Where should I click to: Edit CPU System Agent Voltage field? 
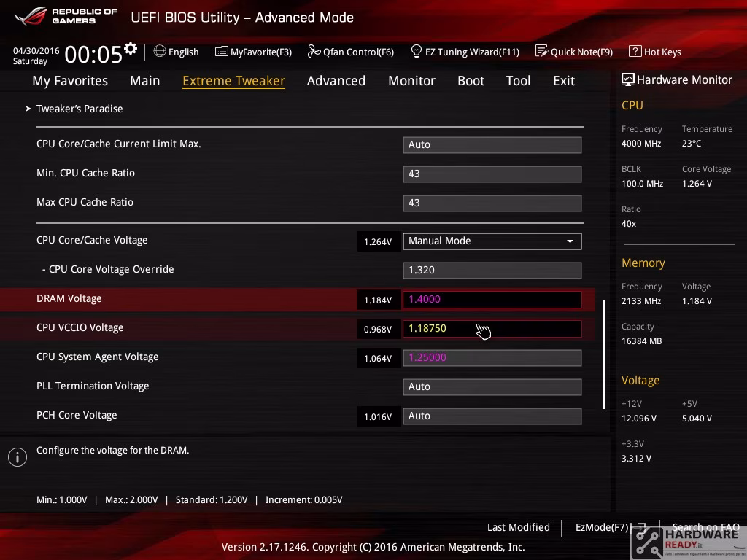(492, 357)
